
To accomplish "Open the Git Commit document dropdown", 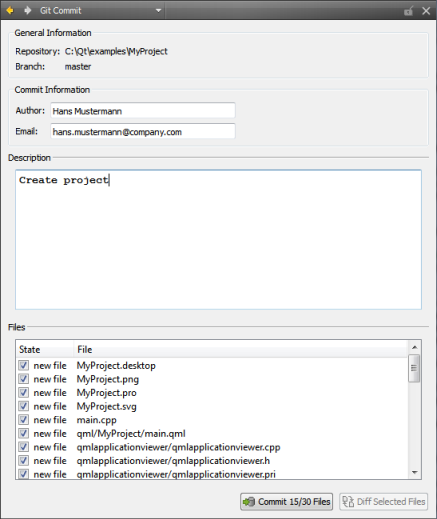I will (x=159, y=11).
